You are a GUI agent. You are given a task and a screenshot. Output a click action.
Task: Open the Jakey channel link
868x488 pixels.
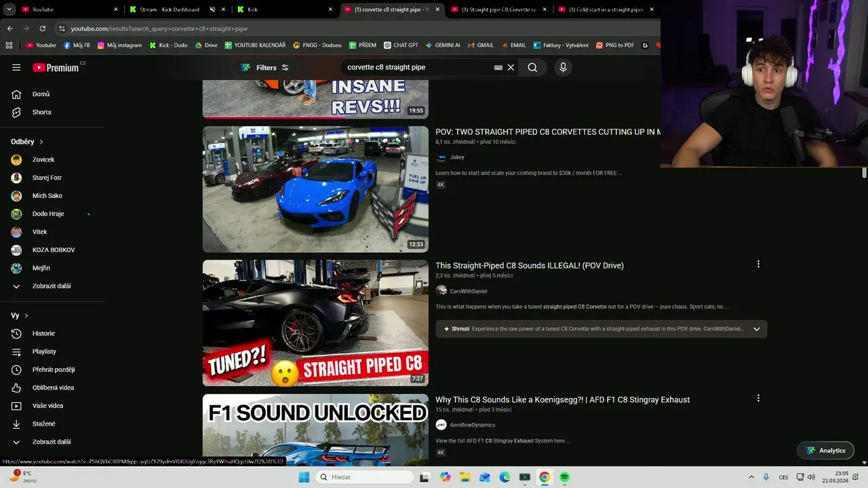point(457,157)
